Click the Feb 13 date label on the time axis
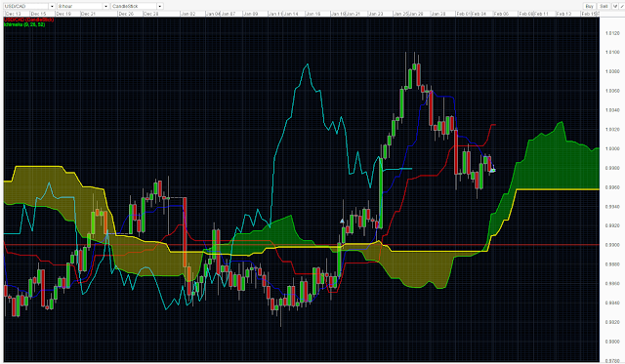Screen dimensions: 625x364 point(563,14)
